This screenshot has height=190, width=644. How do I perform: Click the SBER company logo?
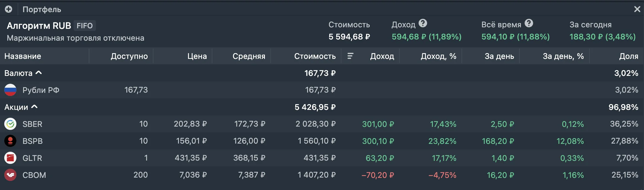point(10,124)
